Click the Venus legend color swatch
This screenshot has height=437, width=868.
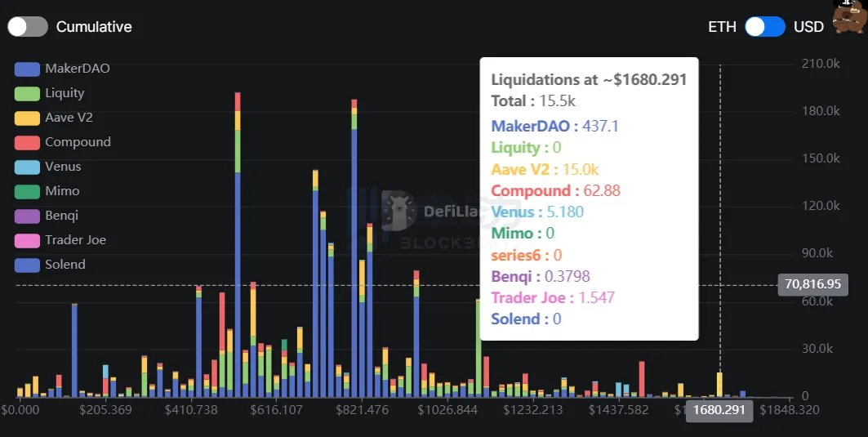click(27, 167)
